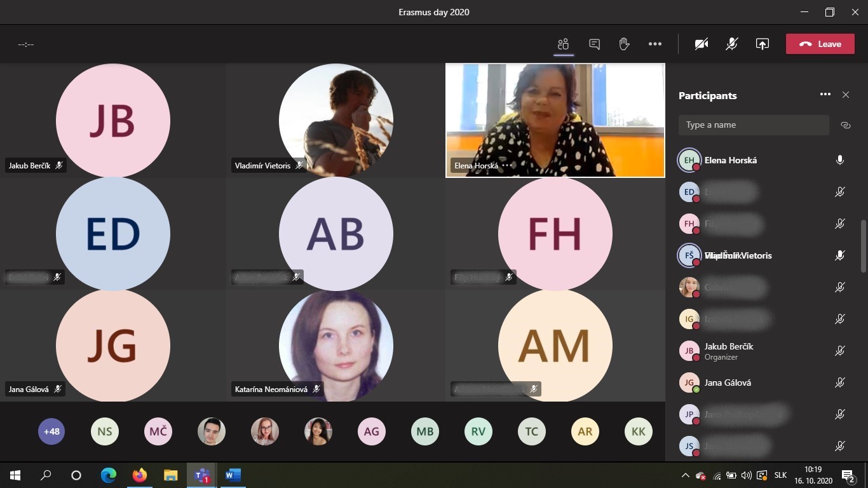Show the +48 additional participants
Viewport: 868px width, 488px height.
click(51, 431)
